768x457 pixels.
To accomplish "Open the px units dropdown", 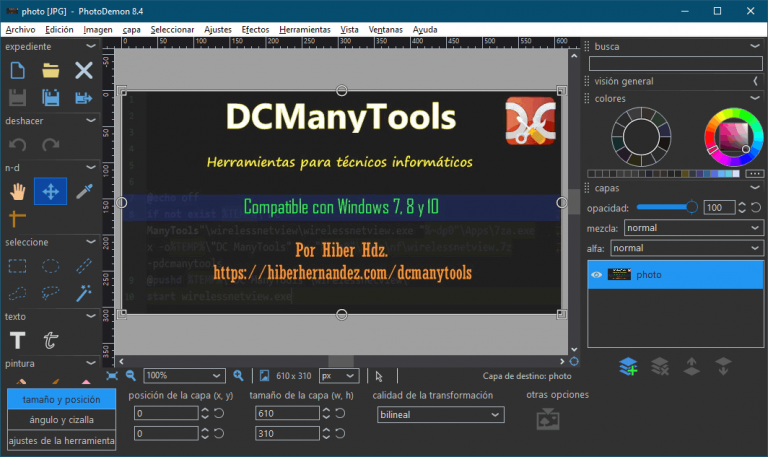I will [x=339, y=376].
